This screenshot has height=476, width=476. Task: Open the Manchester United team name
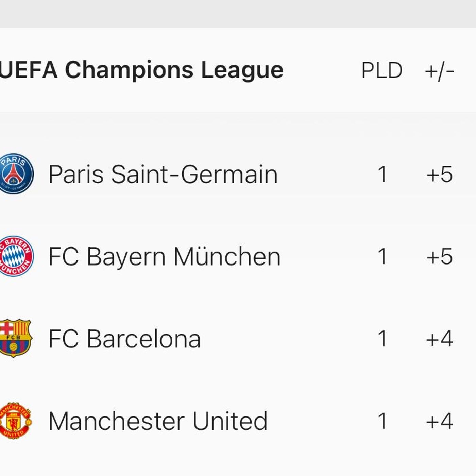coord(158,421)
